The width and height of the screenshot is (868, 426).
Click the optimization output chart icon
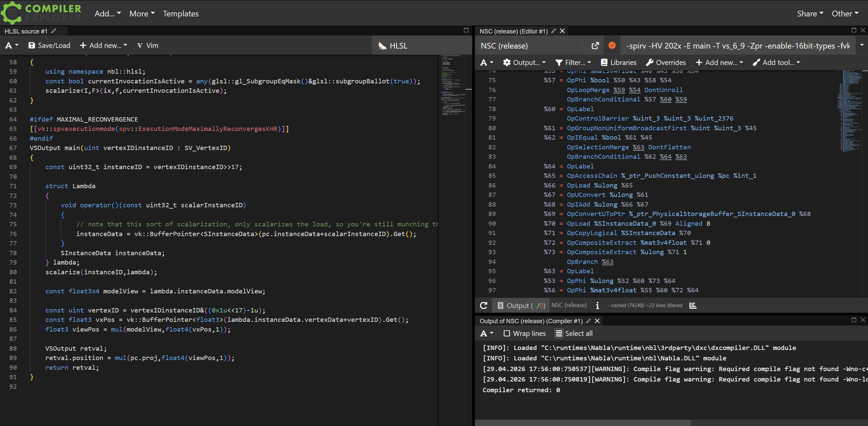click(x=693, y=305)
